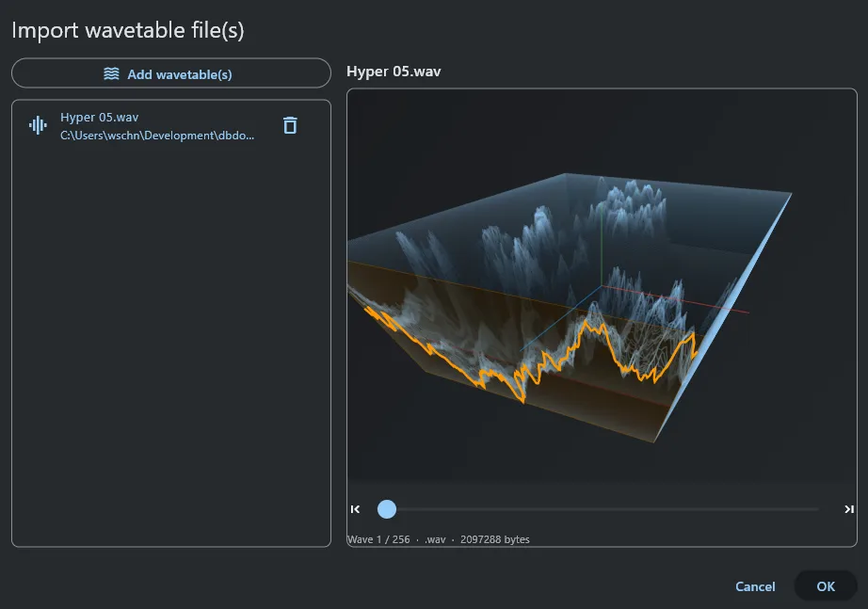Select the Hyper 05.wav list entry name
Image resolution: width=868 pixels, height=609 pixels.
click(99, 117)
